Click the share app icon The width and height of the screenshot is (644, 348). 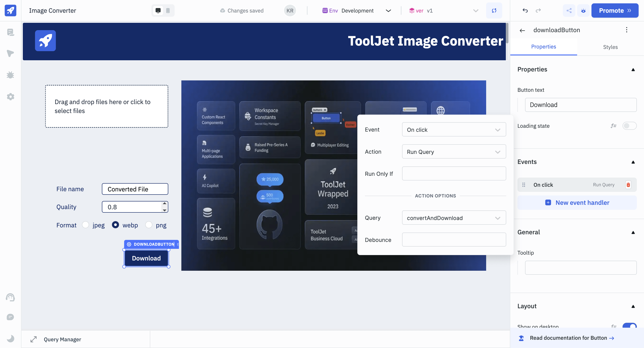[x=569, y=10]
